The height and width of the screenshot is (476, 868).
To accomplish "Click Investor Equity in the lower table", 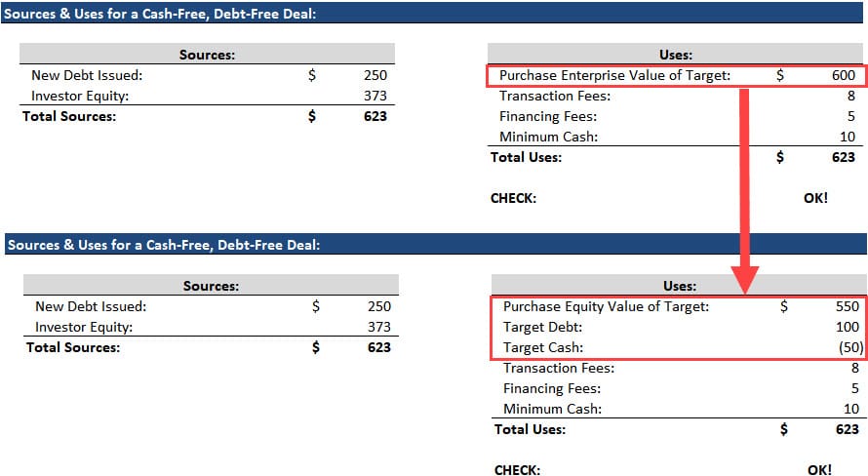I will pos(84,327).
